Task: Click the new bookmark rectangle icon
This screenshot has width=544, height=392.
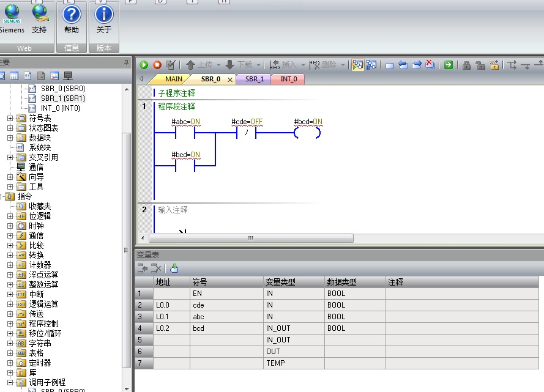Action: click(390, 65)
